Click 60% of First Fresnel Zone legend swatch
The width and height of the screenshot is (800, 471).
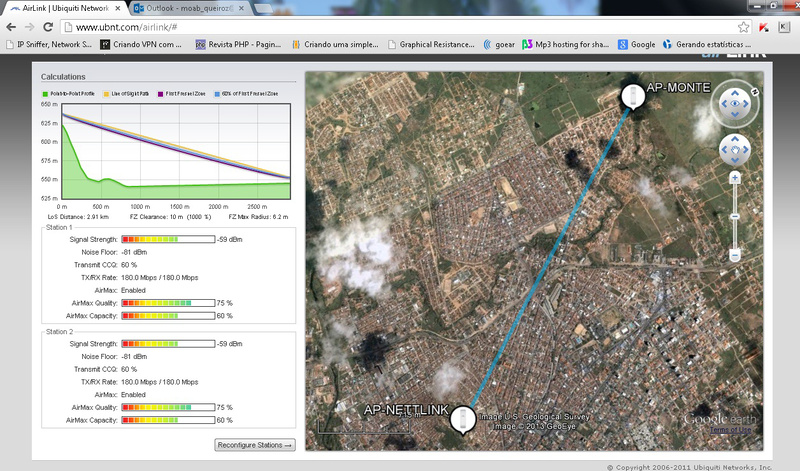click(217, 94)
